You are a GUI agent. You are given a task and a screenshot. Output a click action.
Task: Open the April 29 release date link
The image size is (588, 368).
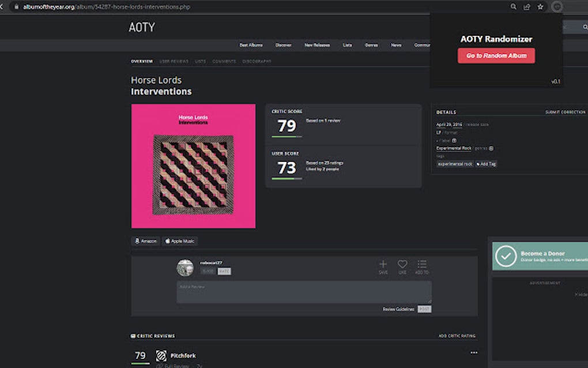point(449,124)
